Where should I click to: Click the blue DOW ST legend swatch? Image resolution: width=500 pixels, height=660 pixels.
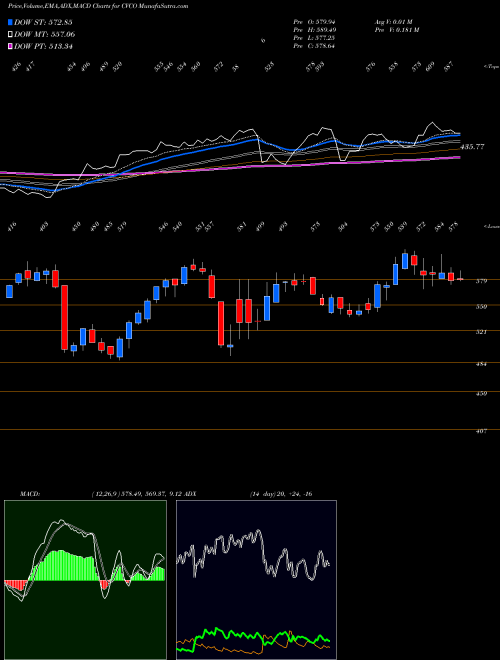(x=10, y=22)
